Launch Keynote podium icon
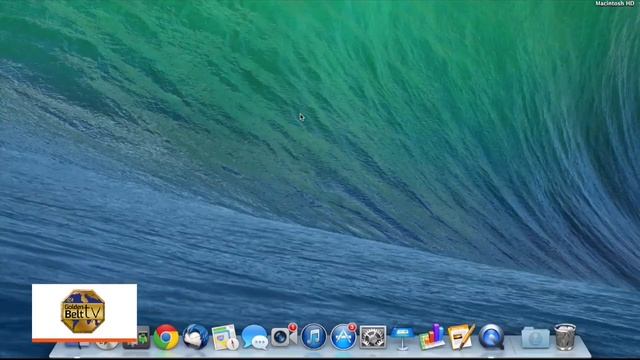The image size is (640, 360). (x=402, y=338)
